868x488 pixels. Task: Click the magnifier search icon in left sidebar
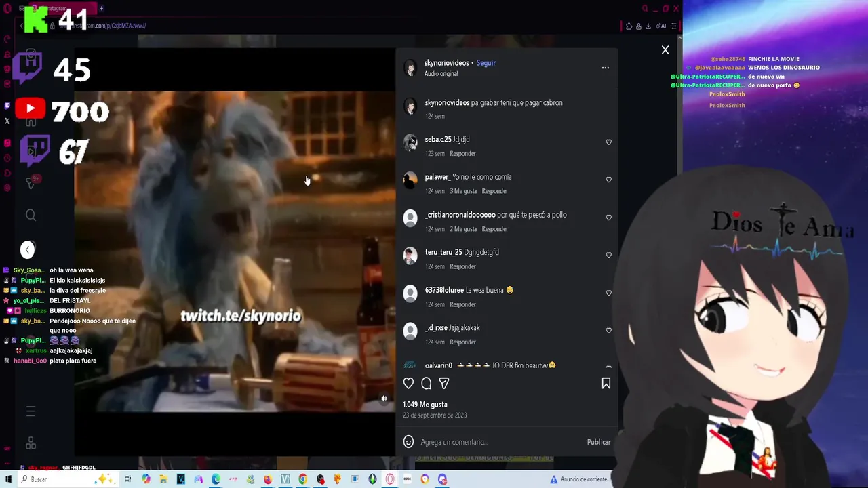(31, 216)
